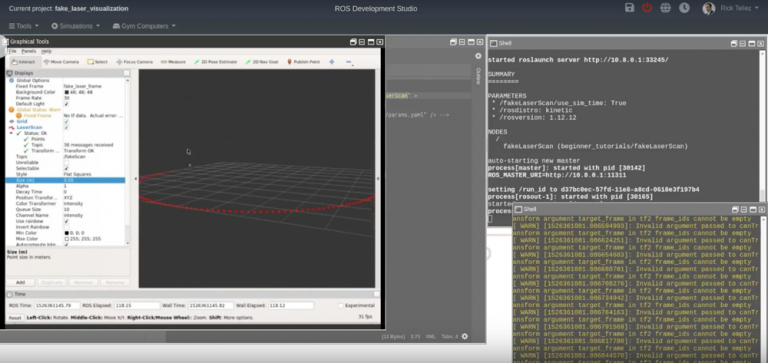Toggle the Grid display checkbox
768x363 pixels.
[x=66, y=121]
